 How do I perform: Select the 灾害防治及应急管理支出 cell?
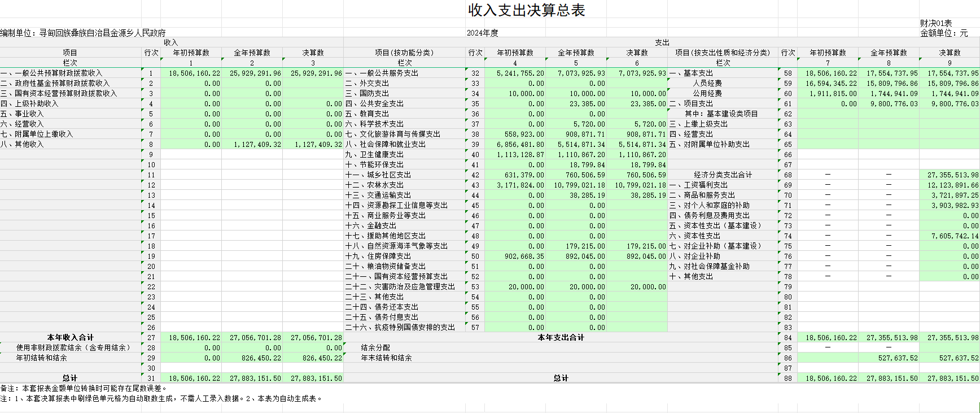tap(400, 286)
